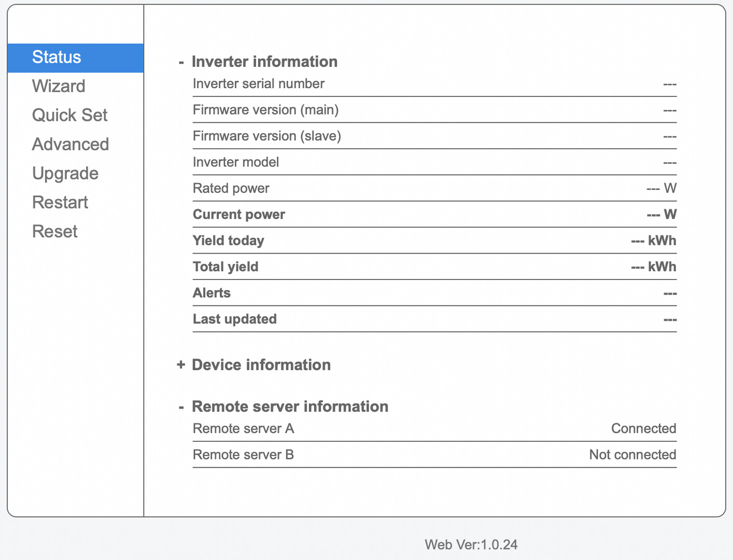The height and width of the screenshot is (560, 733).
Task: Select Reset from the sidebar
Action: [55, 231]
